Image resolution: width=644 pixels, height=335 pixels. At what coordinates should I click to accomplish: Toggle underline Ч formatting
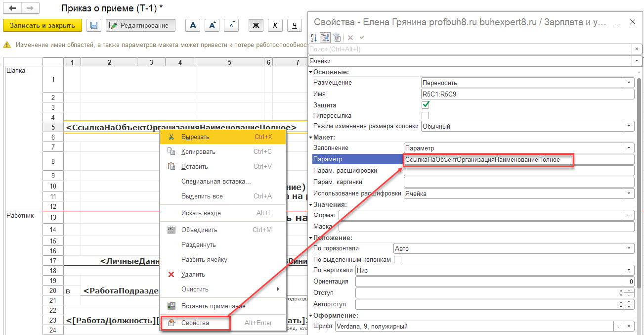click(295, 25)
